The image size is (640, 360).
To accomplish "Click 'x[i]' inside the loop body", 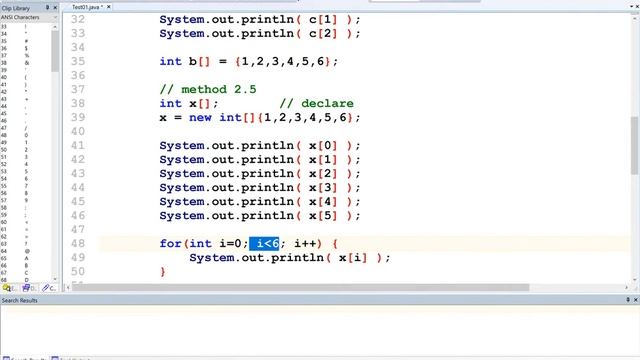I will point(353,258).
